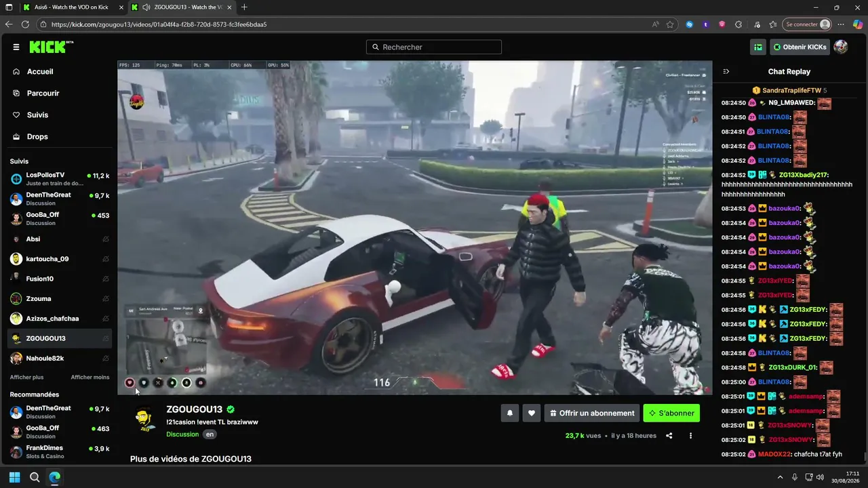This screenshot has width=868, height=488.
Task: Collapse followed list with Afficher moins
Action: coord(90,378)
